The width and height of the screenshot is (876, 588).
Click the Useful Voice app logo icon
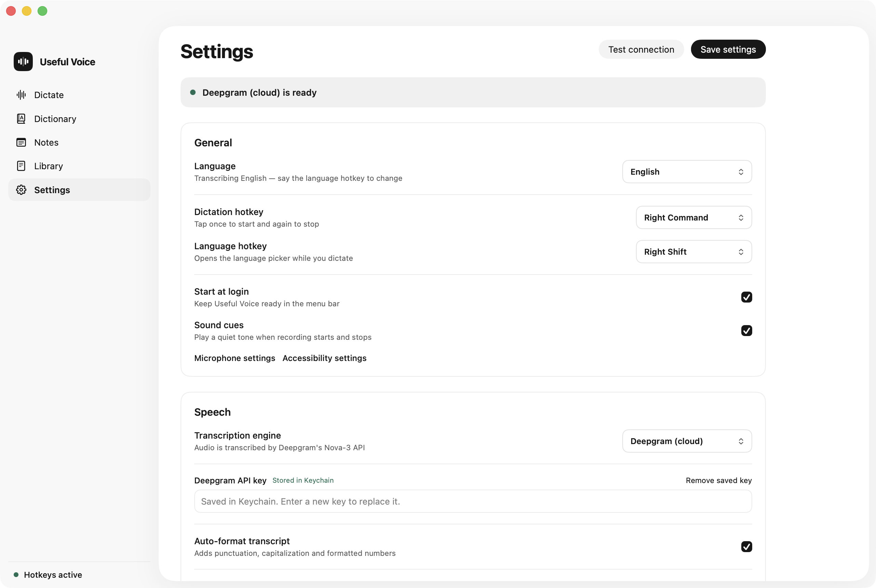tap(23, 62)
